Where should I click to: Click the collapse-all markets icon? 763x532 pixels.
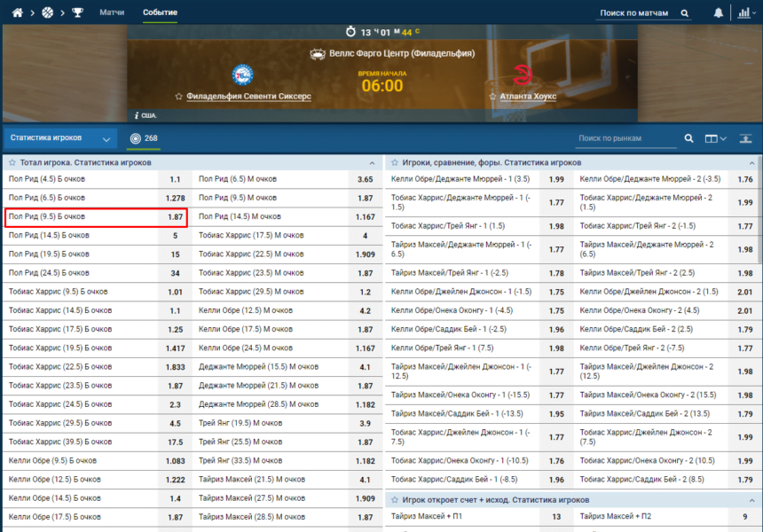745,138
